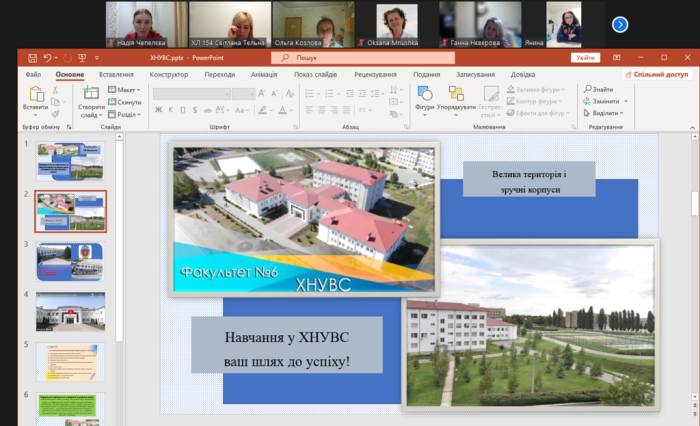700x426 pixels.
Task: Open the Анімація ribbon tab
Action: pos(264,74)
